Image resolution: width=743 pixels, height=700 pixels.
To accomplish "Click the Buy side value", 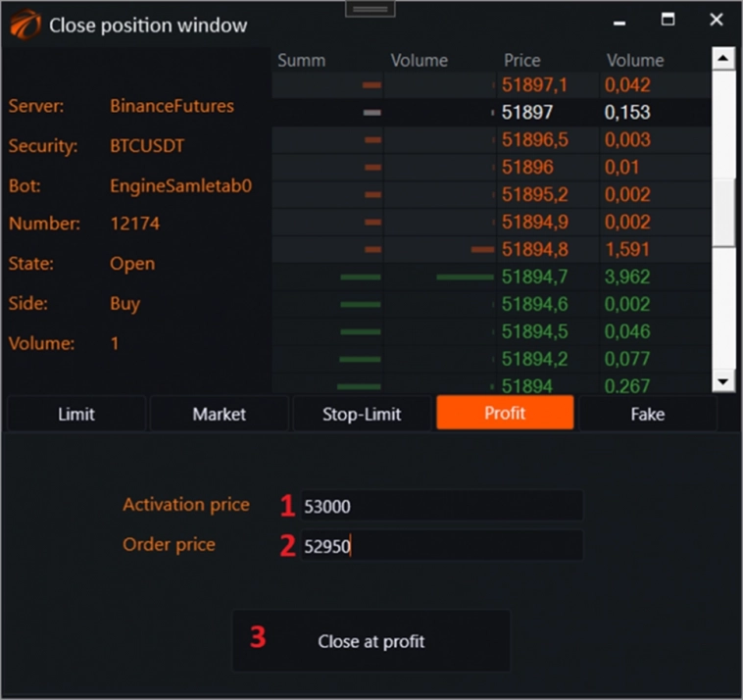I will 125,303.
